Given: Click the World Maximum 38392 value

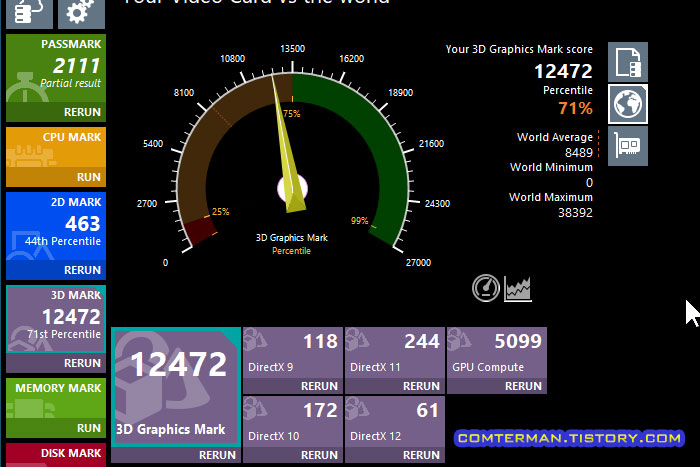Looking at the screenshot, I should pyautogui.click(x=575, y=213).
